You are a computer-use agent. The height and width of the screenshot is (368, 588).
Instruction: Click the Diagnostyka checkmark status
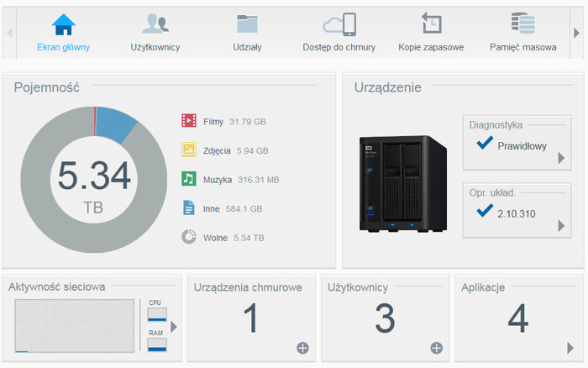[x=484, y=145]
